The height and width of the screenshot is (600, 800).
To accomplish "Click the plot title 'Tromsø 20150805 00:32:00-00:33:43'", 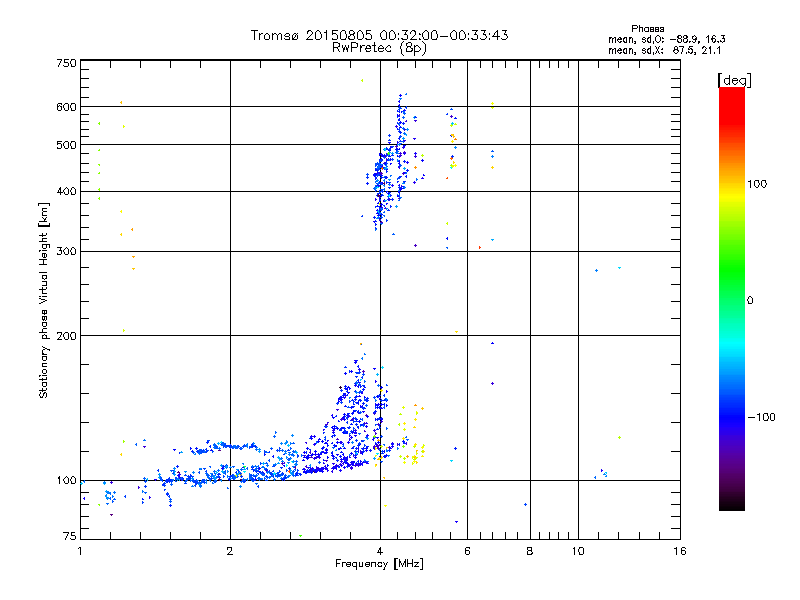I will [x=380, y=35].
